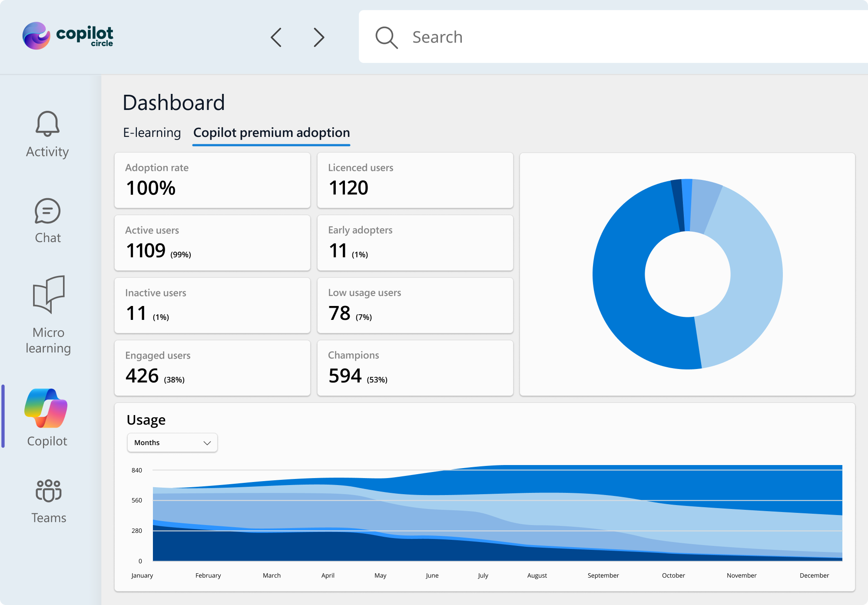Screen dimensions: 868x605
Task: Open the Chat bubble icon
Action: 47,211
